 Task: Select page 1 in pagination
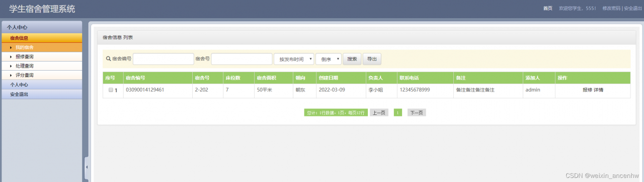(x=397, y=112)
